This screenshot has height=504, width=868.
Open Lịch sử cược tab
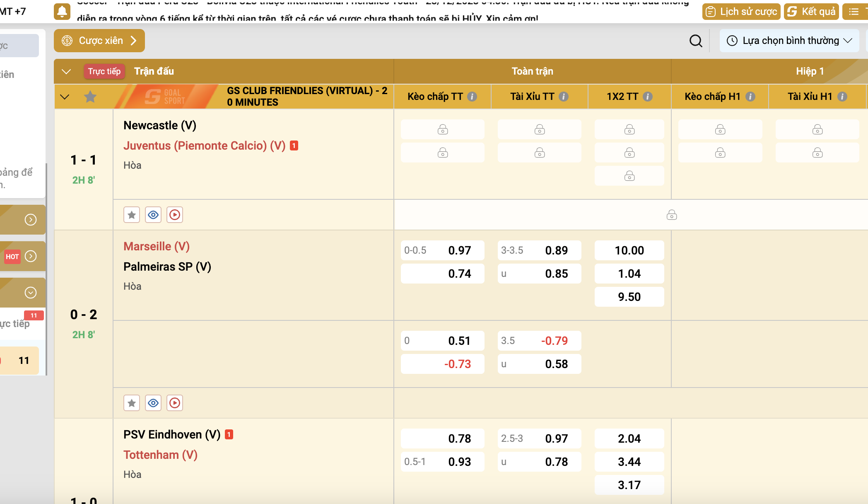pos(741,12)
